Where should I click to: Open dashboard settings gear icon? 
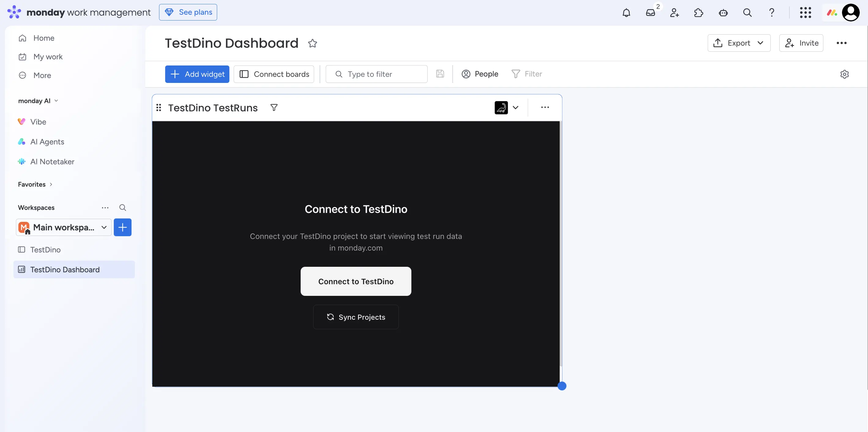tap(844, 74)
